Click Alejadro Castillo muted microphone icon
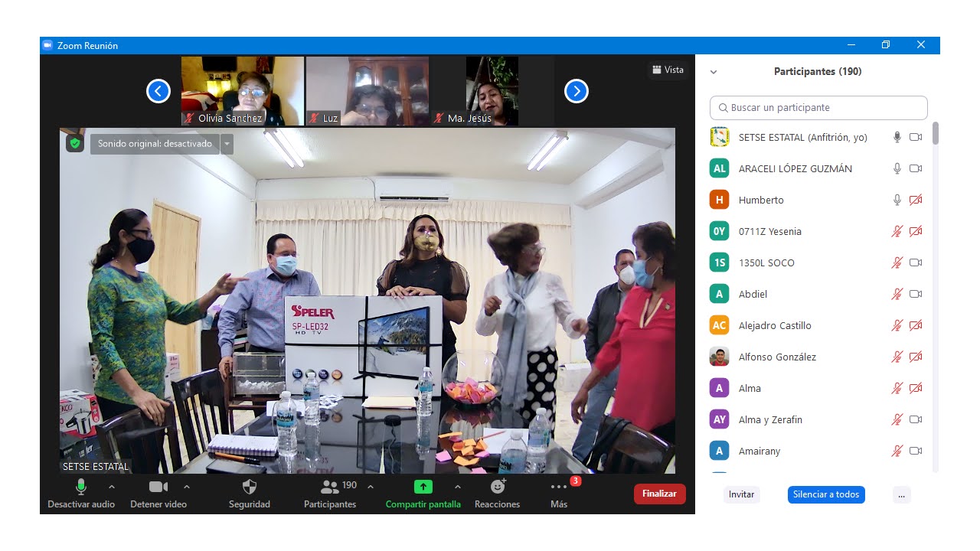 897,325
